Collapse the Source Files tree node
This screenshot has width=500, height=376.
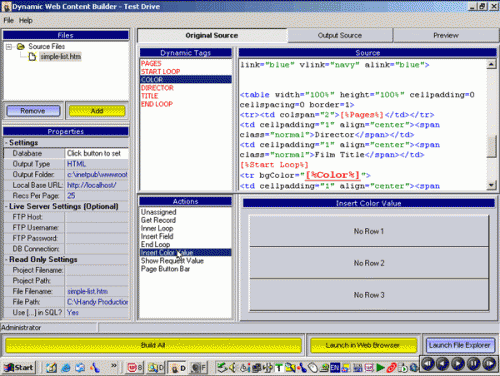point(9,47)
